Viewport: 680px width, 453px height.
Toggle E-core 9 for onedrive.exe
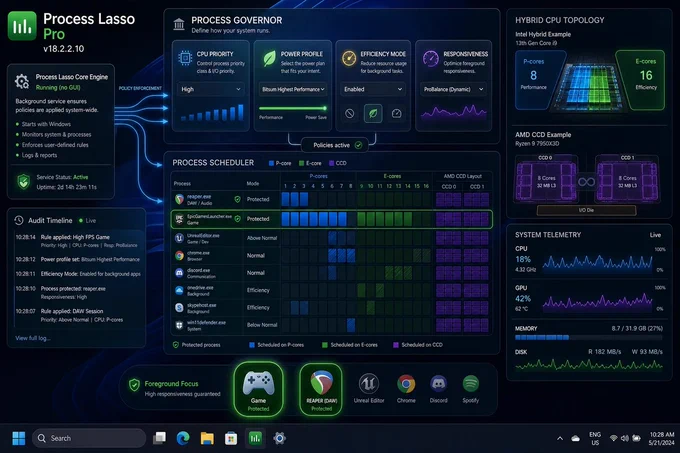tap(361, 290)
